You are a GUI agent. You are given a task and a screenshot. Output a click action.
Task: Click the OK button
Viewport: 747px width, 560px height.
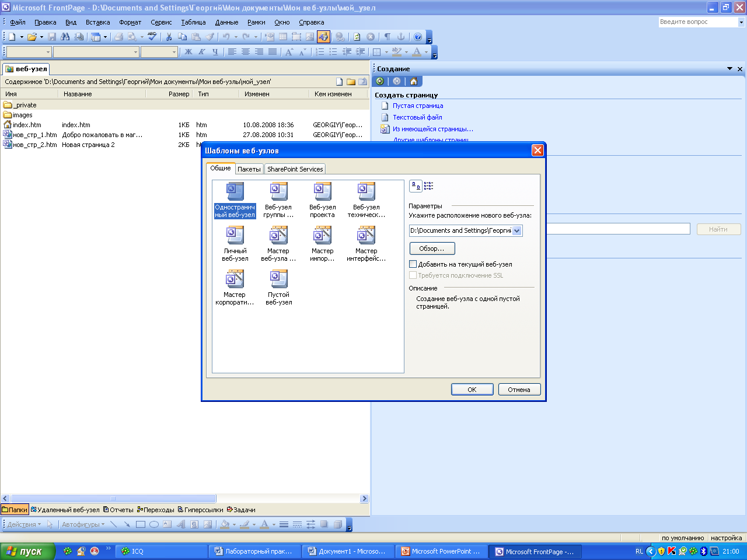pos(472,390)
